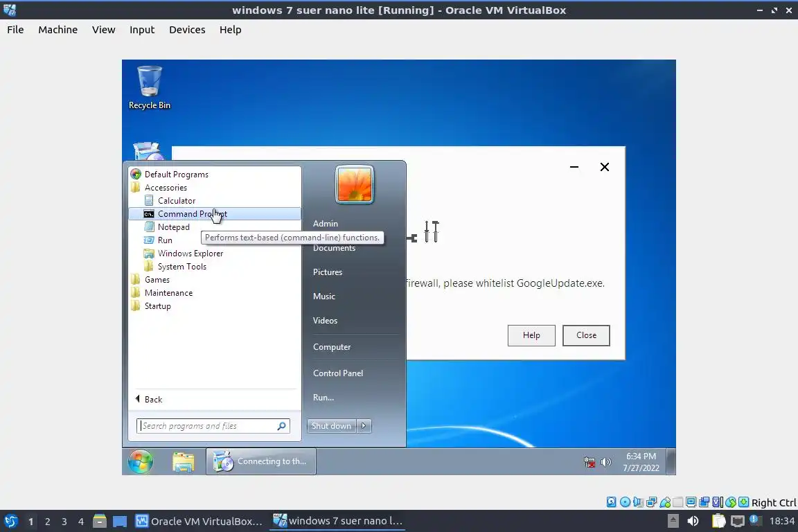Image resolution: width=798 pixels, height=532 pixels.
Task: Click the host eject removable media icon
Action: point(673,521)
